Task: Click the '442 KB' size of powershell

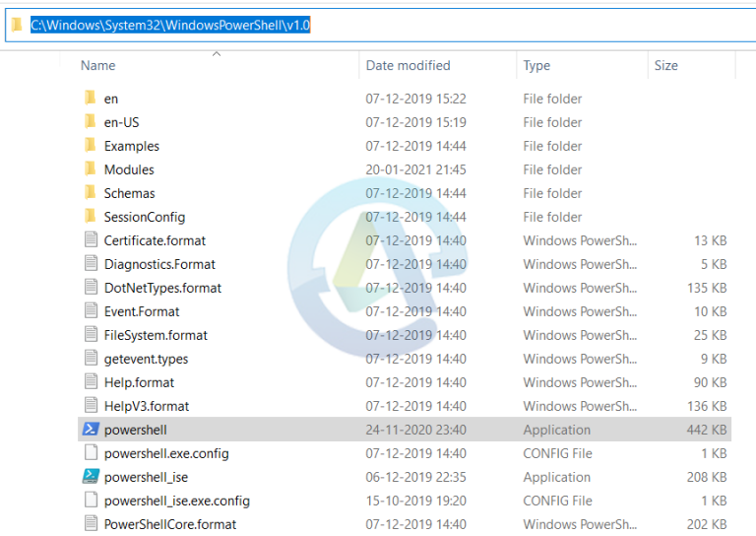Action: tap(707, 430)
